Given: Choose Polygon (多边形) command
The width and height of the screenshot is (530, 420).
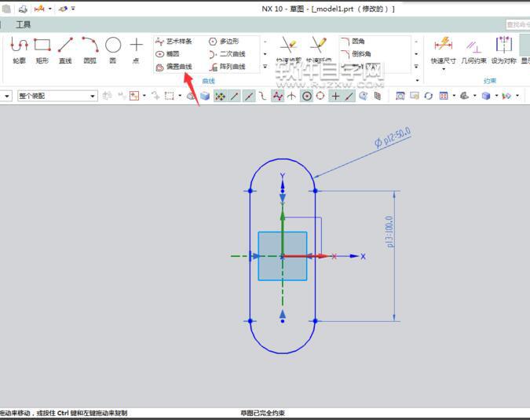Looking at the screenshot, I should pyautogui.click(x=224, y=42).
